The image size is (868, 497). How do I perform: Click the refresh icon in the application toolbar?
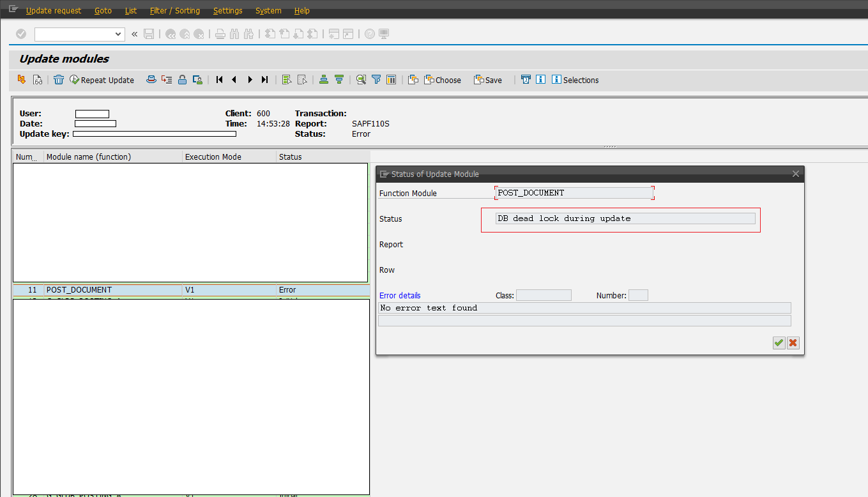coord(22,80)
